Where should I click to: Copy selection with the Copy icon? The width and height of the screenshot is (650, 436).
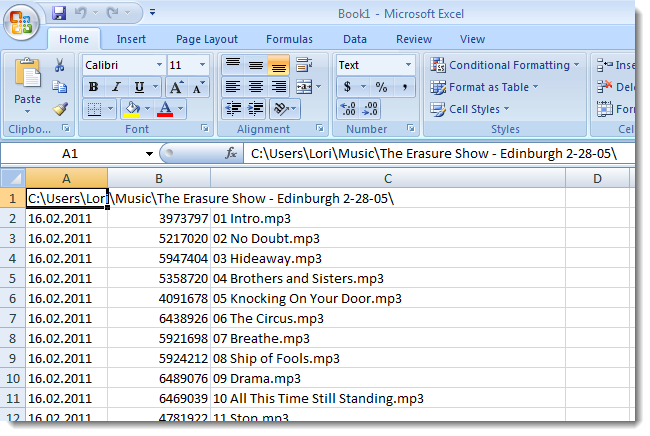pos(60,87)
